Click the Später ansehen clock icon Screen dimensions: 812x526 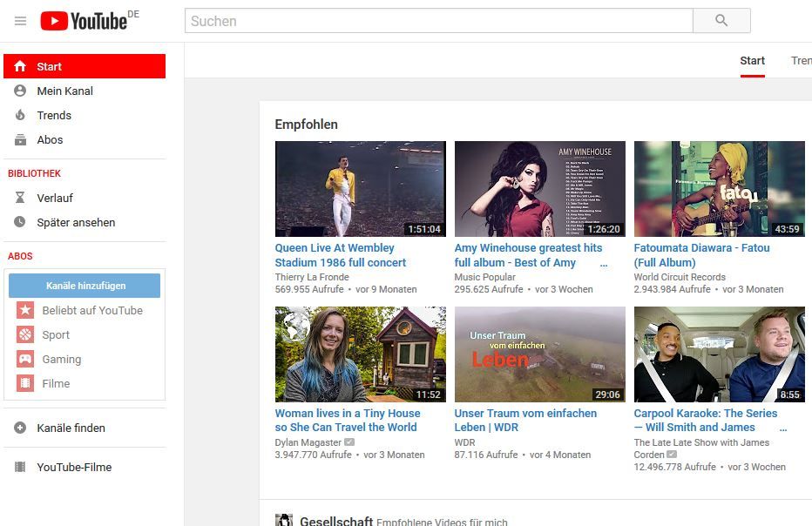(20, 222)
